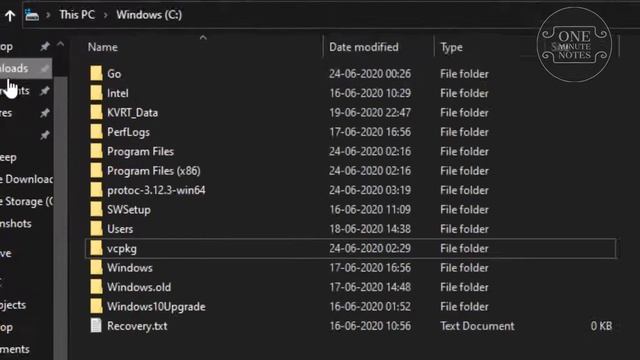The width and height of the screenshot is (640, 360).
Task: Select the Intel folder name
Action: (118, 93)
